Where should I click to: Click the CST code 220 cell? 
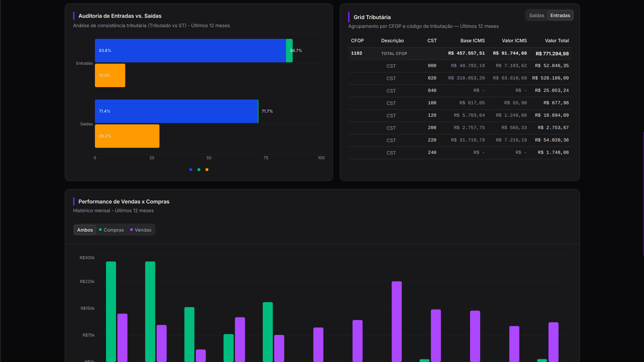[432, 140]
